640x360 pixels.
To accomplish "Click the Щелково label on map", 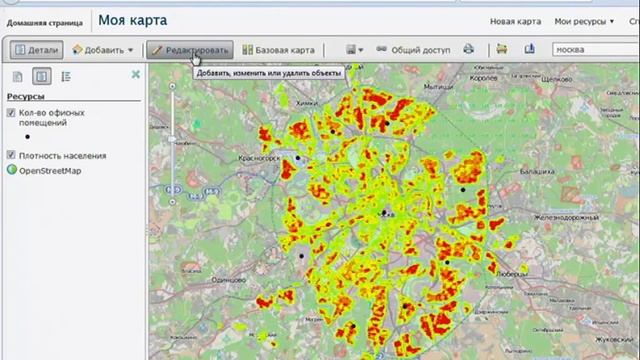I will 557,80.
